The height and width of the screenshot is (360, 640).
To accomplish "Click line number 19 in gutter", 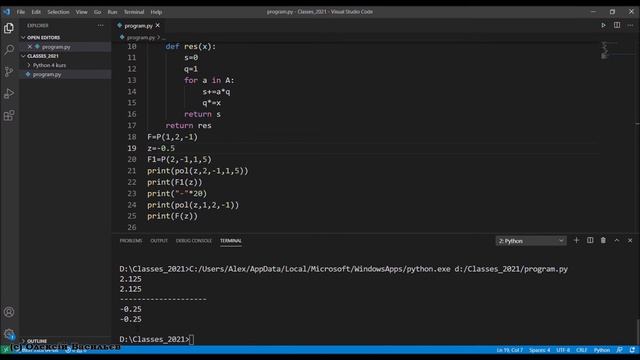I will pyautogui.click(x=131, y=148).
